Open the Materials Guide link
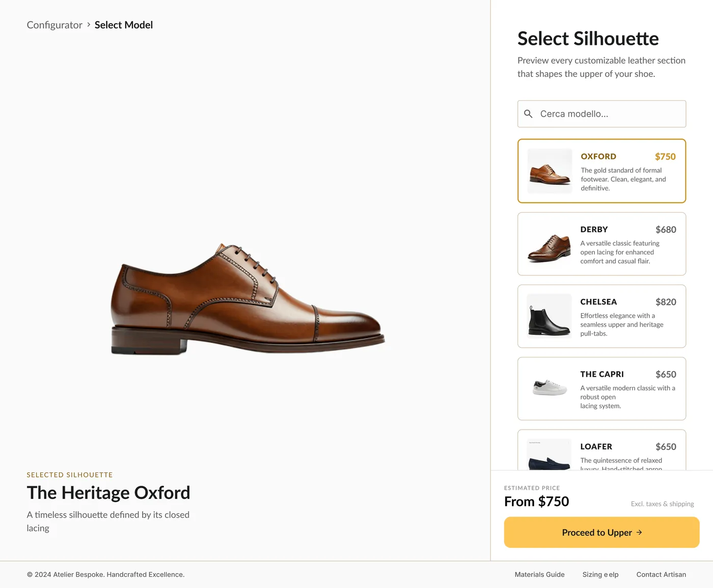This screenshot has width=713, height=588. [x=539, y=574]
